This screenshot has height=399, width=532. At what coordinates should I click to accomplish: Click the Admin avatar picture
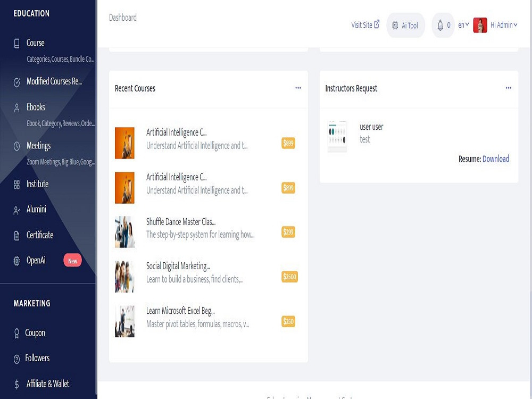[480, 25]
